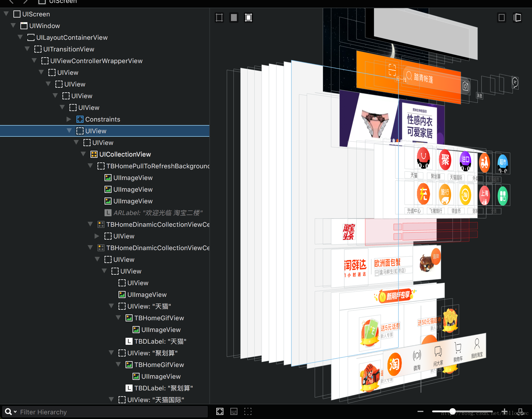Move the canvas zoom slider handle
The height and width of the screenshot is (419, 532).
click(x=453, y=411)
